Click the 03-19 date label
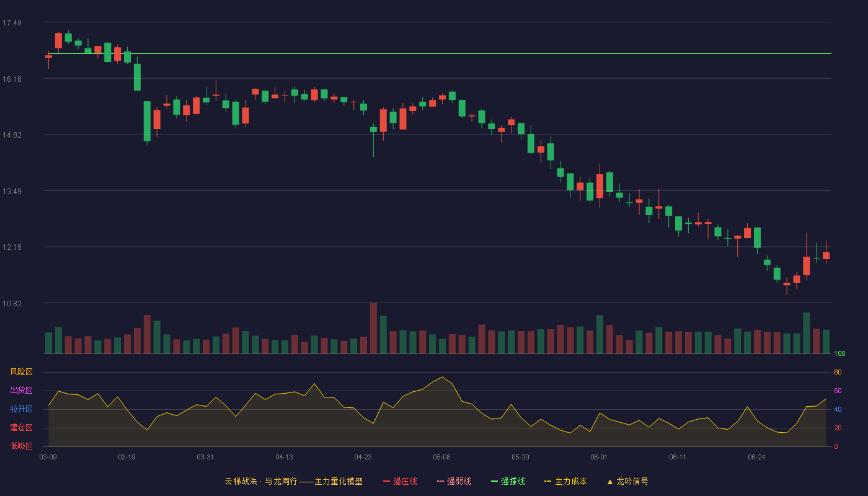 point(126,457)
